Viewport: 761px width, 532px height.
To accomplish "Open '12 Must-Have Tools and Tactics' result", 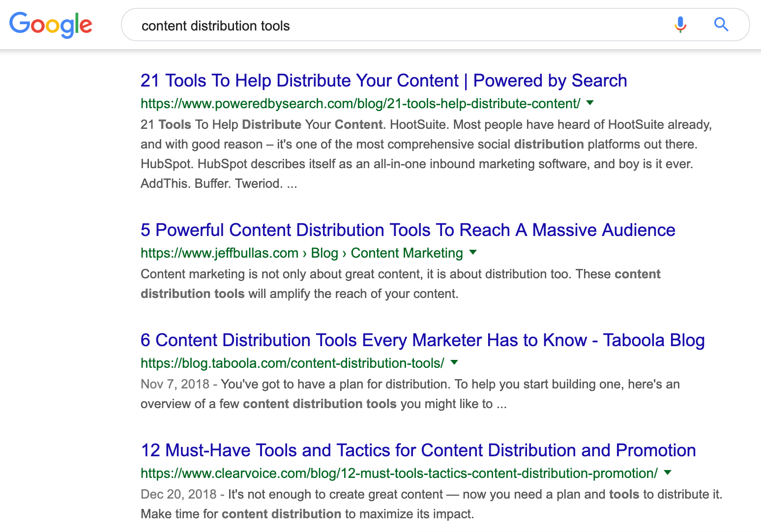I will pos(418,450).
